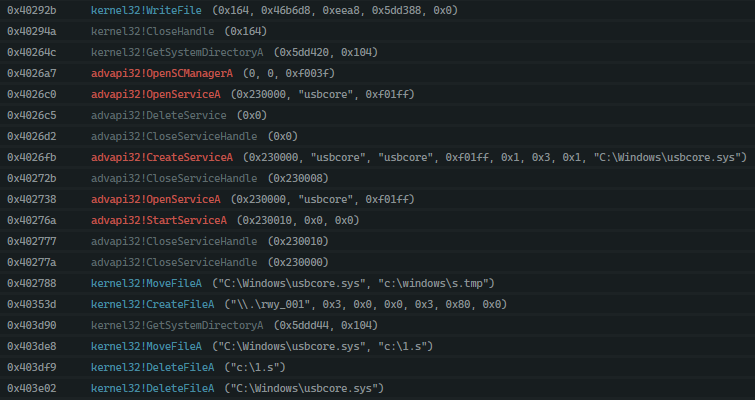Image resolution: width=755 pixels, height=400 pixels.
Task: Select GetSystemDirectoryA call with 0x5dd420 argument
Action: 177,52
